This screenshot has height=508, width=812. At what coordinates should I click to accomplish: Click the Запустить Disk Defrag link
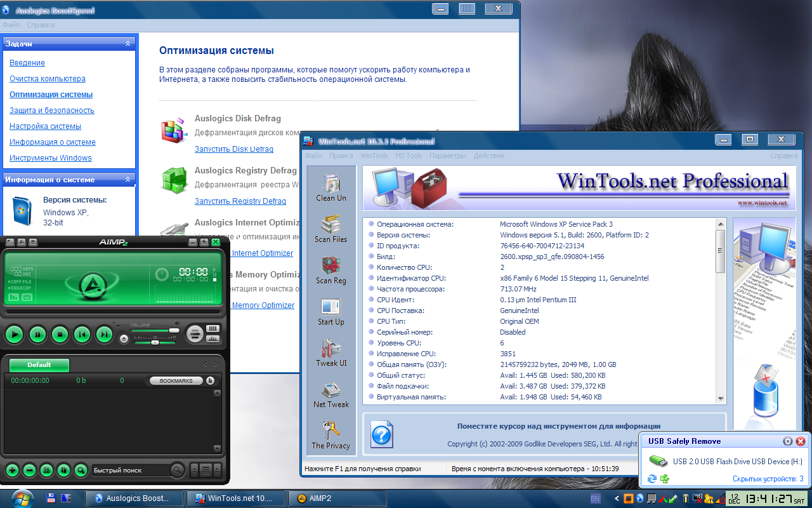(233, 149)
